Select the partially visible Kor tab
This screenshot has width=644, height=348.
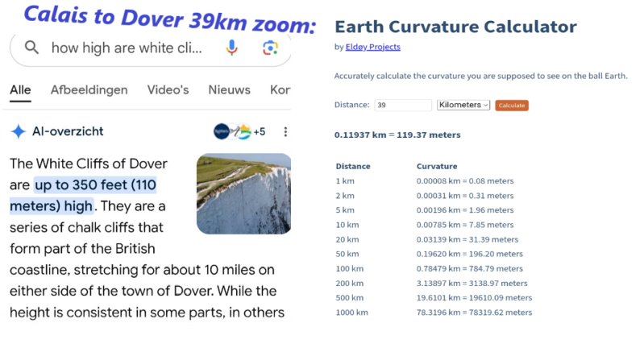(x=280, y=89)
